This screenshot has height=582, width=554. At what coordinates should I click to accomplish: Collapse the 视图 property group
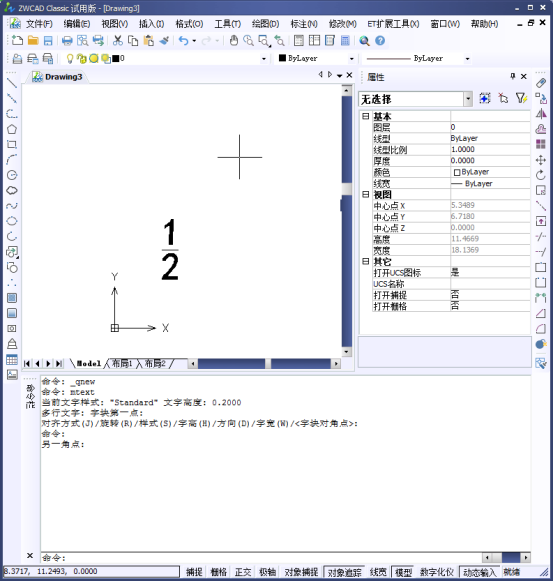(x=365, y=194)
